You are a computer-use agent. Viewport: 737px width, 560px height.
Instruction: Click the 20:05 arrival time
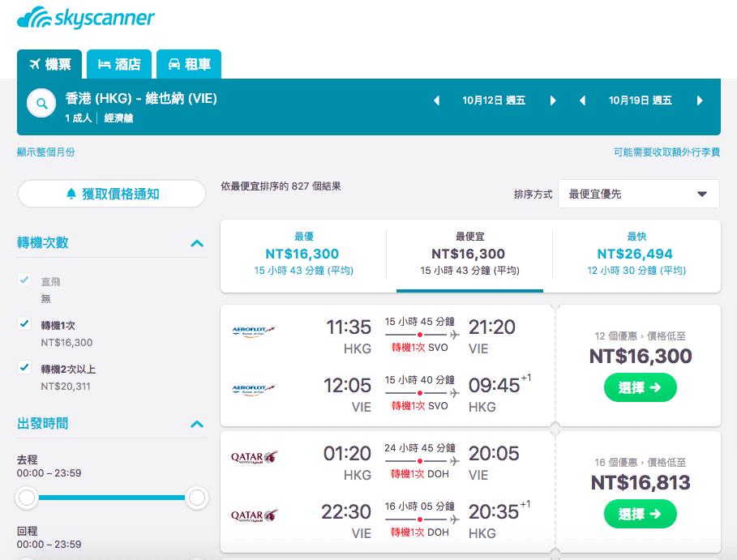tap(494, 453)
